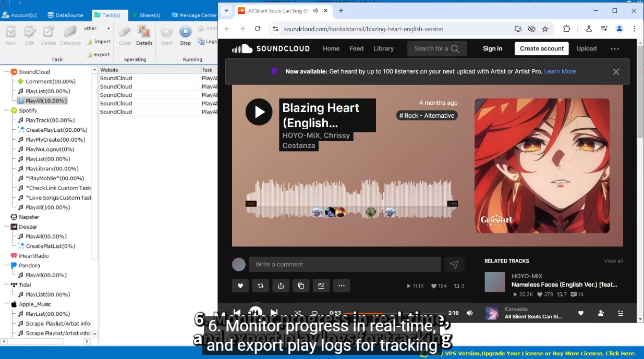Open the Logs button in Running group
The width and height of the screenshot is (644, 359).
[x=208, y=42]
